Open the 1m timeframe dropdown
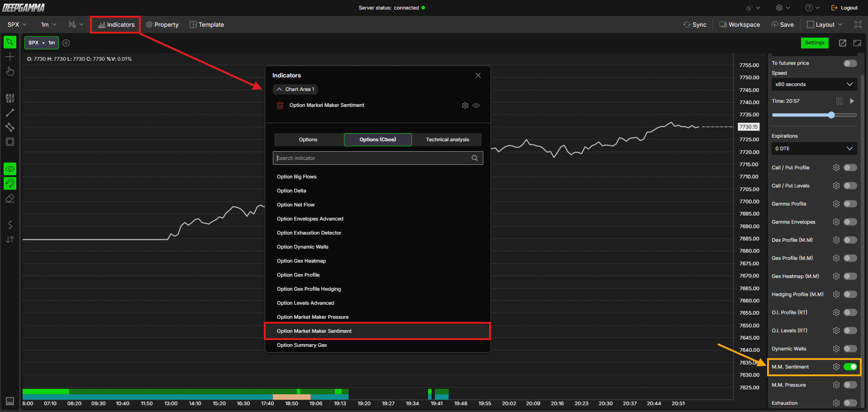The image size is (868, 412). 48,24
